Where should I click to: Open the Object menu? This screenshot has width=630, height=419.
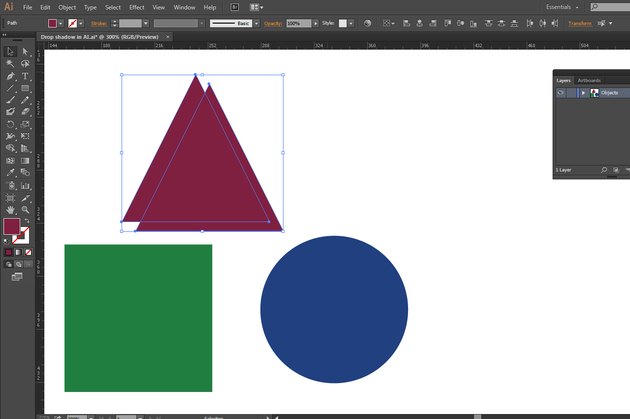(x=67, y=7)
